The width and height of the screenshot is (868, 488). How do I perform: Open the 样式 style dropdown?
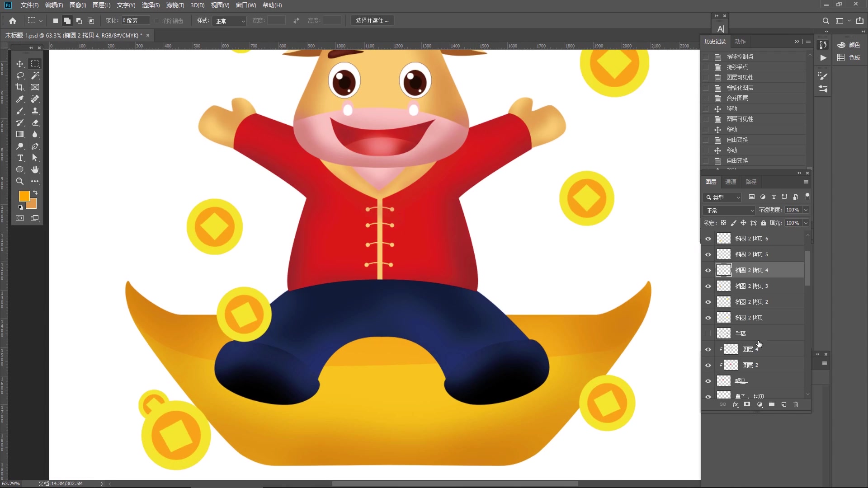[230, 21]
